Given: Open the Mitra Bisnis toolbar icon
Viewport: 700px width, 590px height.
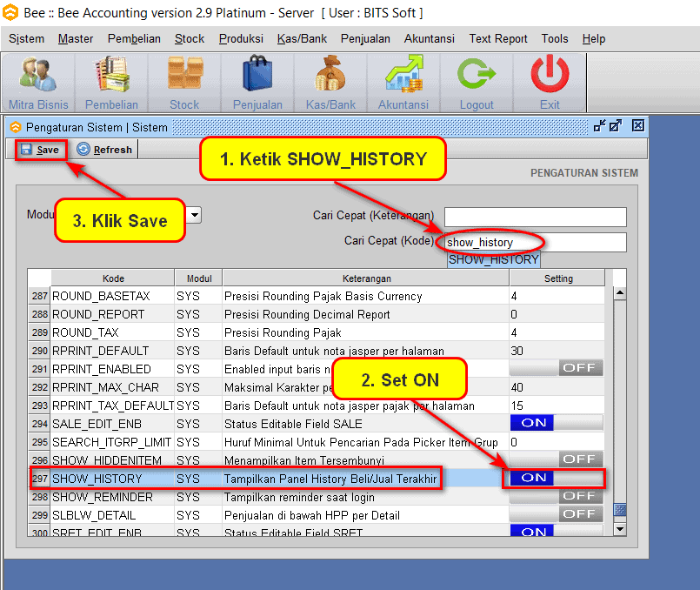Looking at the screenshot, I should click(x=38, y=83).
